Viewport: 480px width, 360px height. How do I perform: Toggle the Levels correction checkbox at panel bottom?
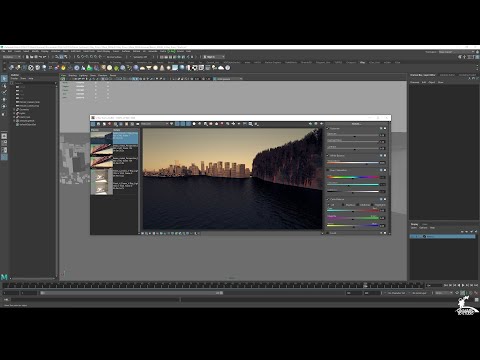tap(328, 233)
